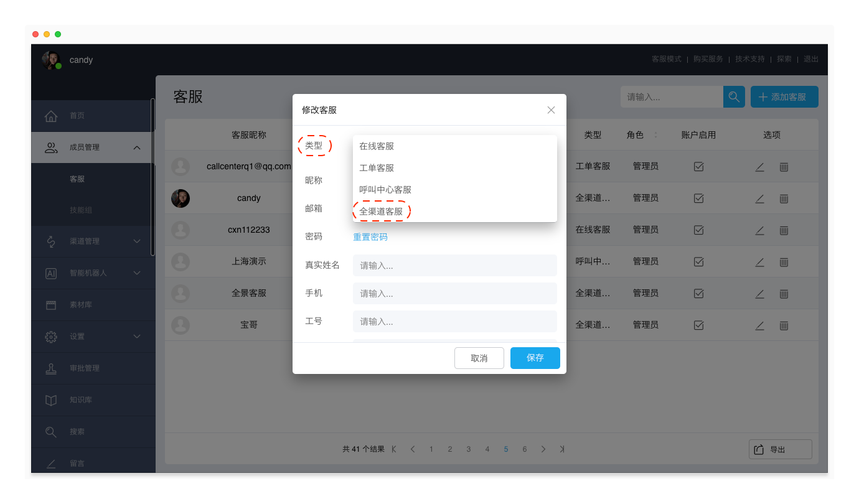Screen dimensions: 859x504
Task: Click the 真实姓名 input field
Action: [454, 266]
